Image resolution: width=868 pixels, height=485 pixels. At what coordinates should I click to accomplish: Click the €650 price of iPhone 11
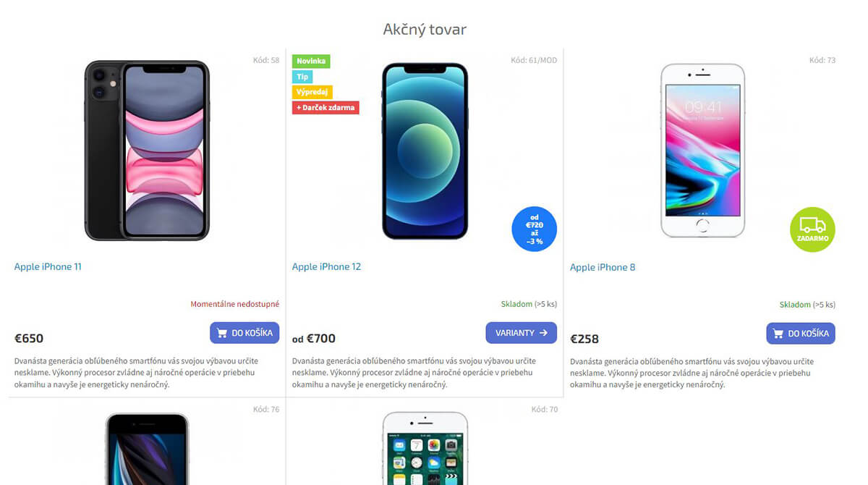(29, 338)
